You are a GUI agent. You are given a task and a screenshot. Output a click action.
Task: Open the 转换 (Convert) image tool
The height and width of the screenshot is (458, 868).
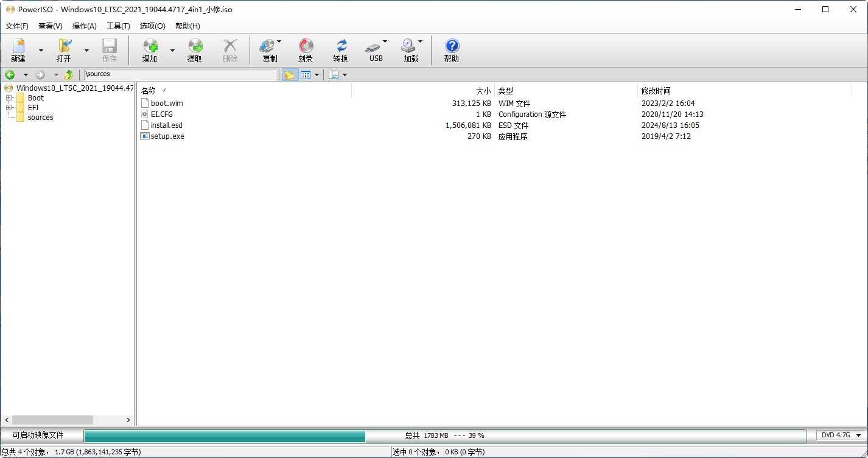pyautogui.click(x=341, y=49)
